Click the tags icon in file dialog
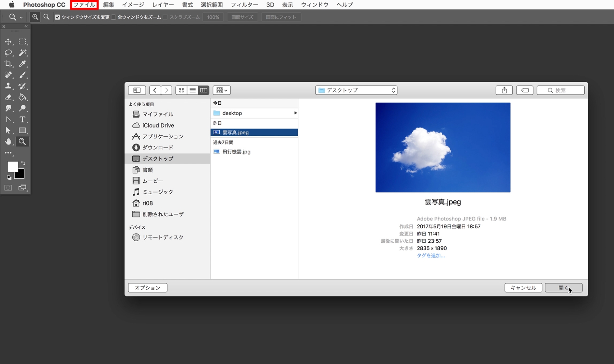Viewport: 614px width, 364px height. [525, 90]
